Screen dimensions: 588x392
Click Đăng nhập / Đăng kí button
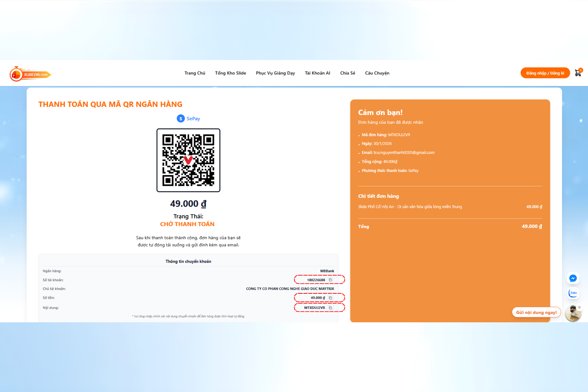tap(545, 73)
